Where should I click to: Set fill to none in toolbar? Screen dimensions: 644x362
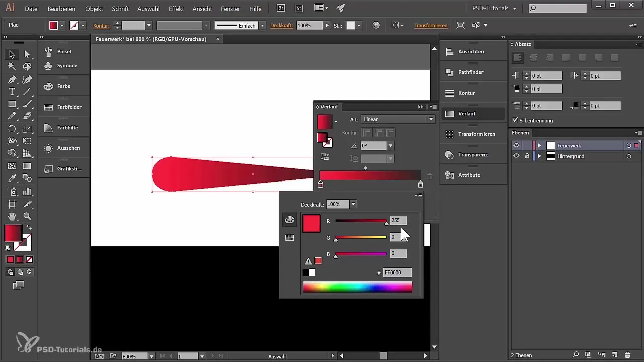(x=29, y=259)
